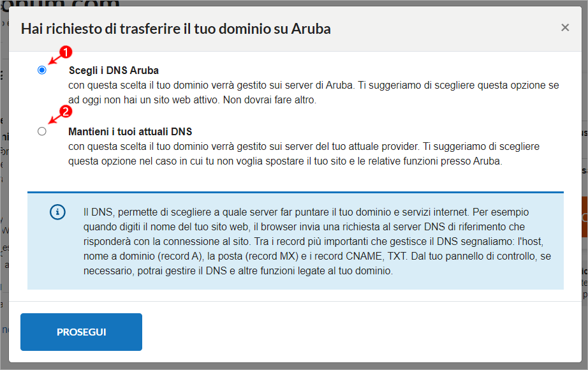The image size is (588, 370).
Task: Click the blue DNS explanation info box text
Action: [x=317, y=241]
